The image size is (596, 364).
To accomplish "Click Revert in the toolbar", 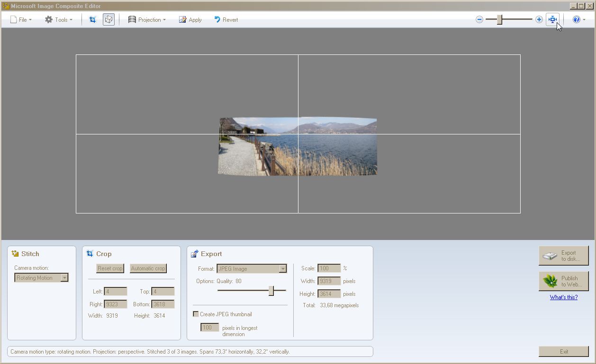I will (226, 19).
